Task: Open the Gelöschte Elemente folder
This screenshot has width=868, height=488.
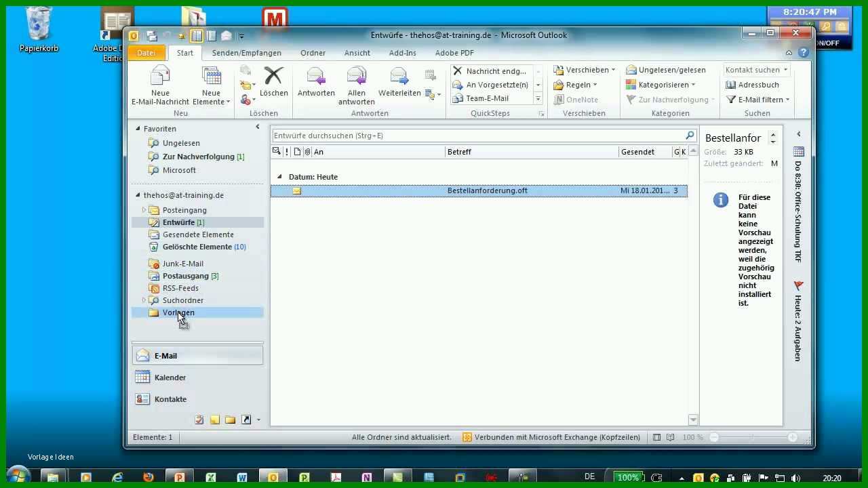Action: pyautogui.click(x=197, y=247)
